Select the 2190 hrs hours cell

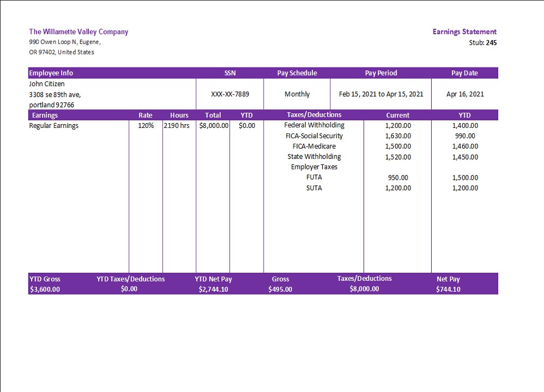tap(177, 126)
